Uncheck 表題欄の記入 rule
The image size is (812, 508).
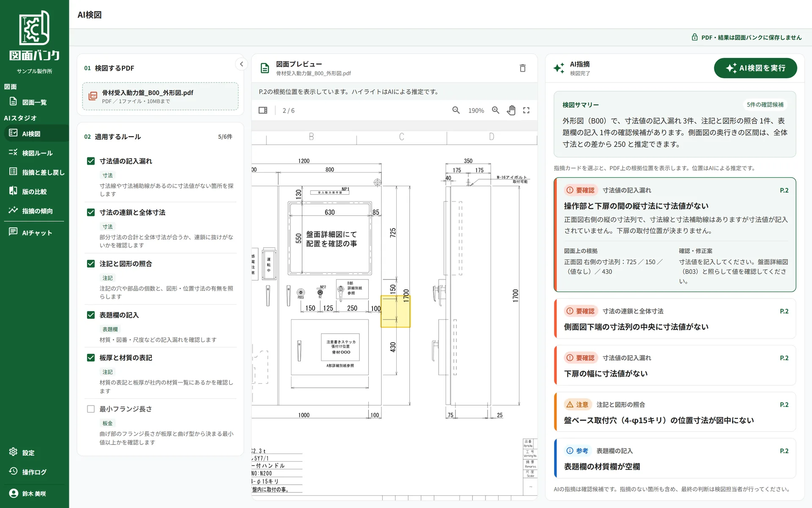[x=91, y=315]
